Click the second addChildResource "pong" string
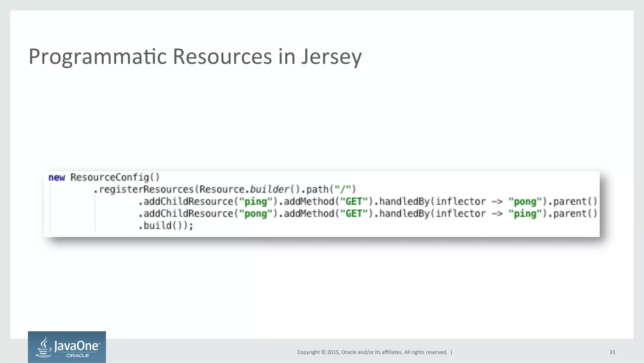The width and height of the screenshot is (644, 363). pos(256,214)
